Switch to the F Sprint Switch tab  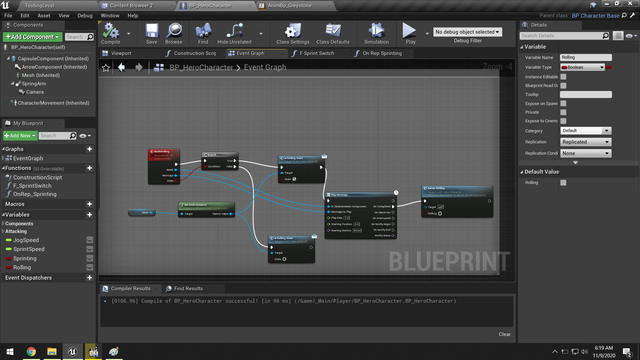coord(316,53)
